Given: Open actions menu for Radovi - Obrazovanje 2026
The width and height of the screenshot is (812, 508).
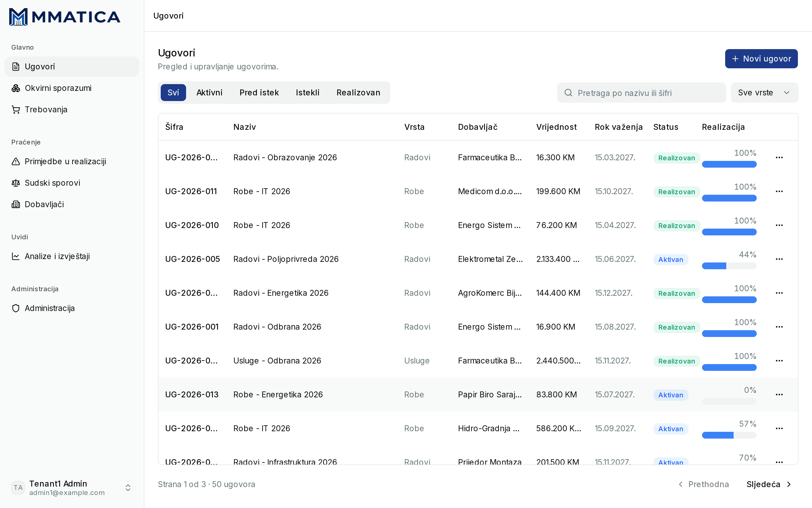Looking at the screenshot, I should (779, 157).
